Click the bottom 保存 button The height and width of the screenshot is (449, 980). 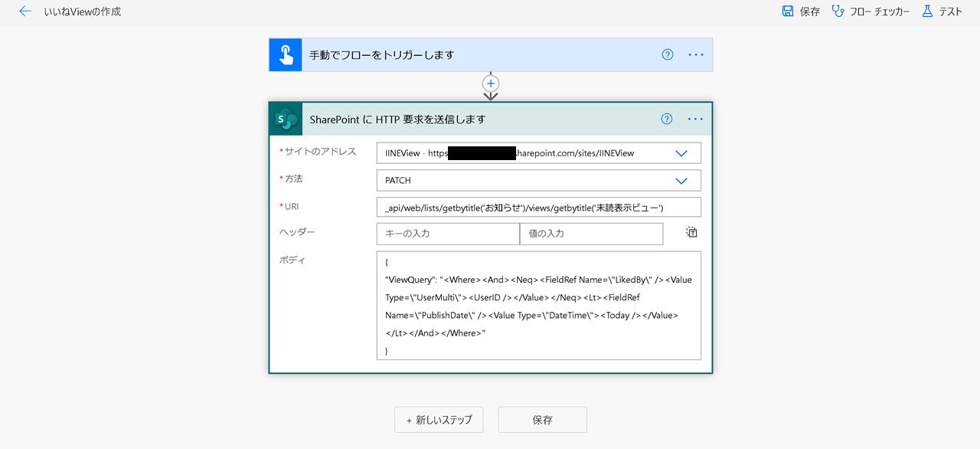coord(542,420)
